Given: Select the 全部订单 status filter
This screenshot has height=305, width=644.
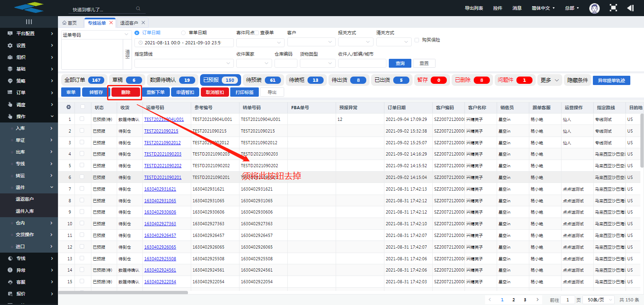Looking at the screenshot, I should click(85, 80).
